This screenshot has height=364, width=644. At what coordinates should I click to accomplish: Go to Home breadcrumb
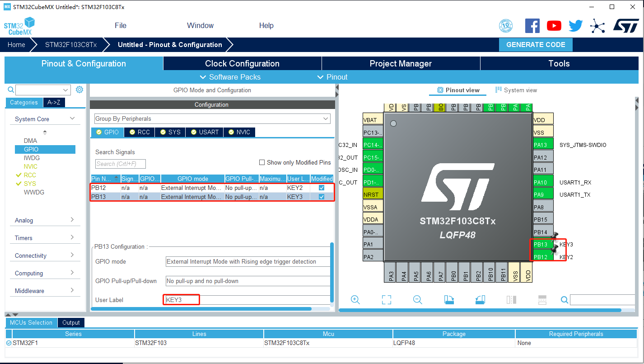pyautogui.click(x=16, y=45)
